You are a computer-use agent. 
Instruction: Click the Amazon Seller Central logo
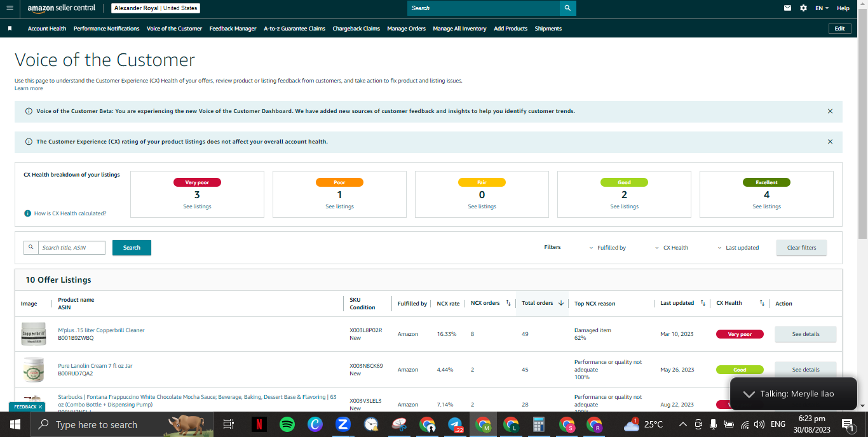62,8
